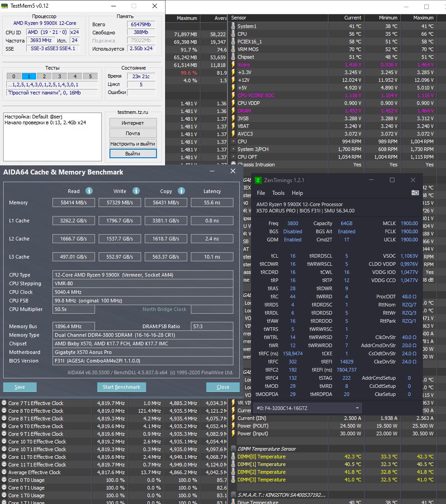Click the Close button in AIDA64
This screenshot has height=504, width=446.
coord(223,387)
